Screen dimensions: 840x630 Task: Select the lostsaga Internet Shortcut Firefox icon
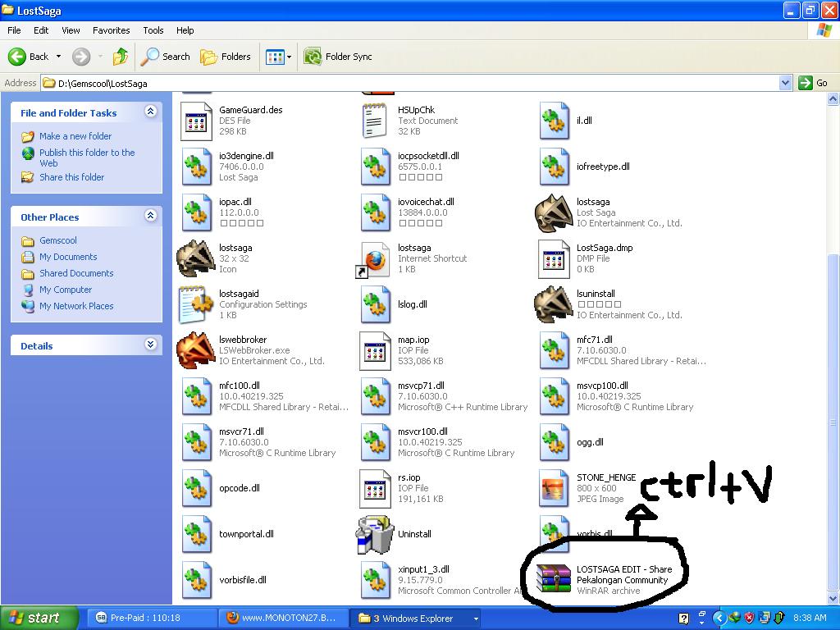tap(374, 260)
